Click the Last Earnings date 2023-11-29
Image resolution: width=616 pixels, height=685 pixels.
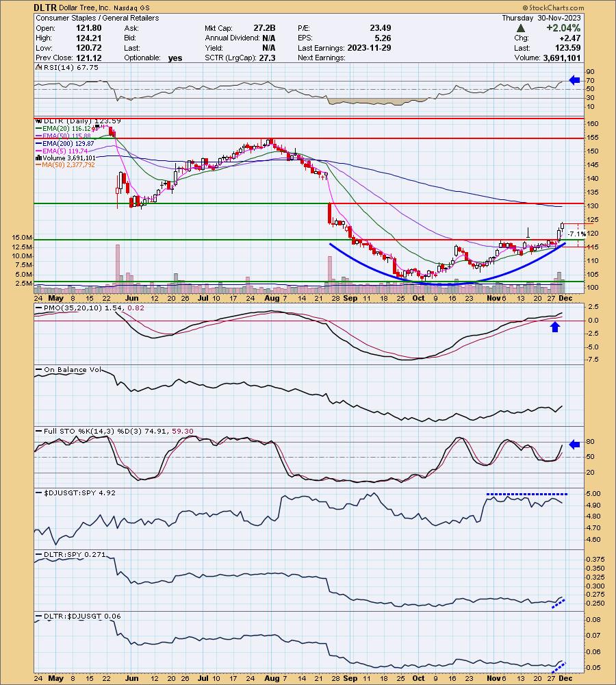(x=370, y=48)
